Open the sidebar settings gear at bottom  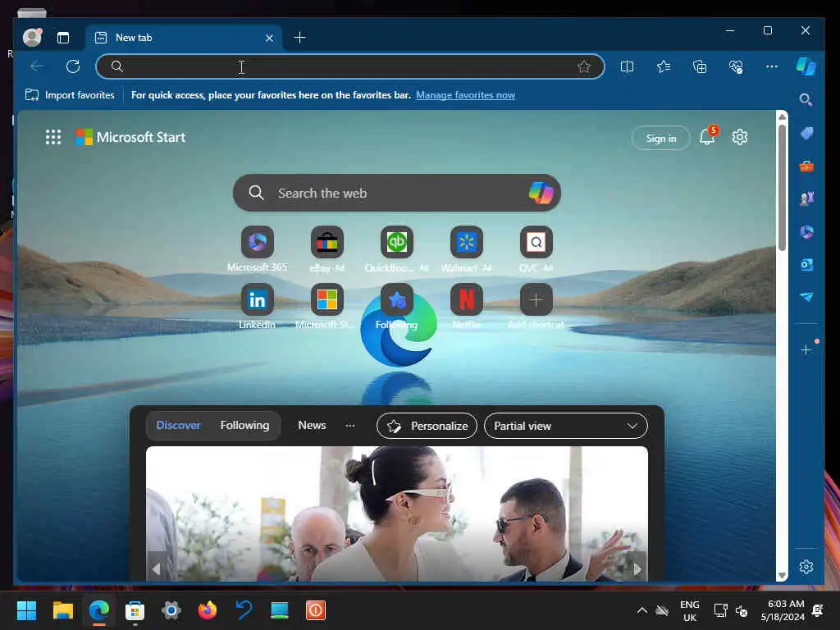[x=806, y=567]
